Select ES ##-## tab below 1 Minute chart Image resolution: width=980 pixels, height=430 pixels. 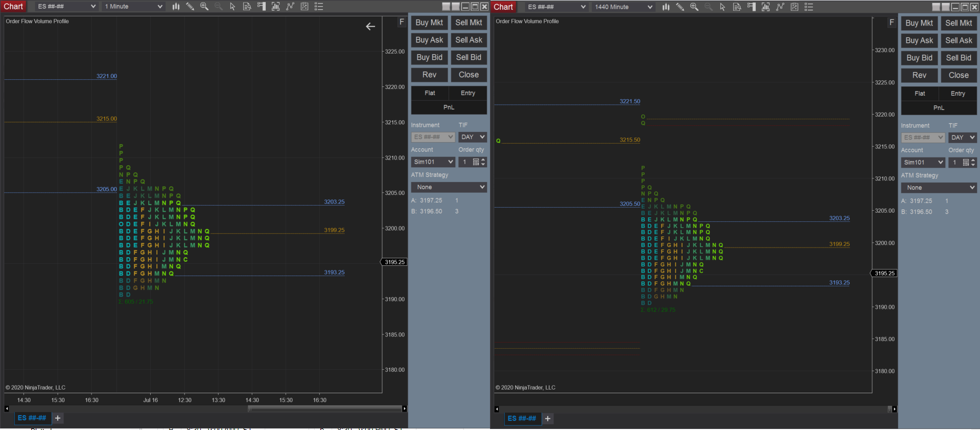tap(32, 418)
